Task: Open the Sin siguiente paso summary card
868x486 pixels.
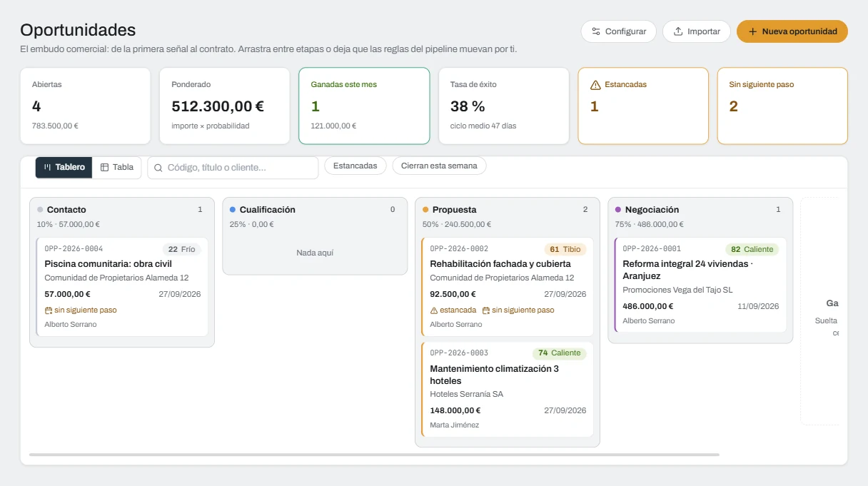Action: tap(782, 106)
